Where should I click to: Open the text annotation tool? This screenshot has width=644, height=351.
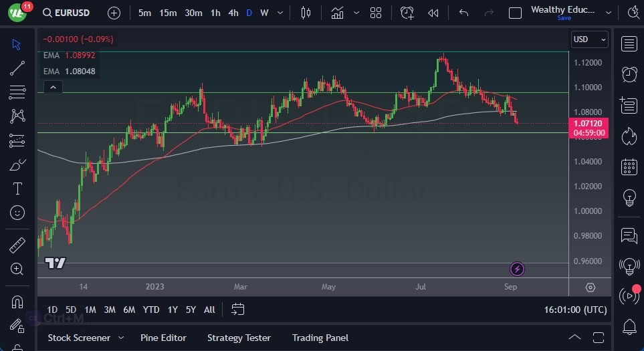(x=17, y=189)
